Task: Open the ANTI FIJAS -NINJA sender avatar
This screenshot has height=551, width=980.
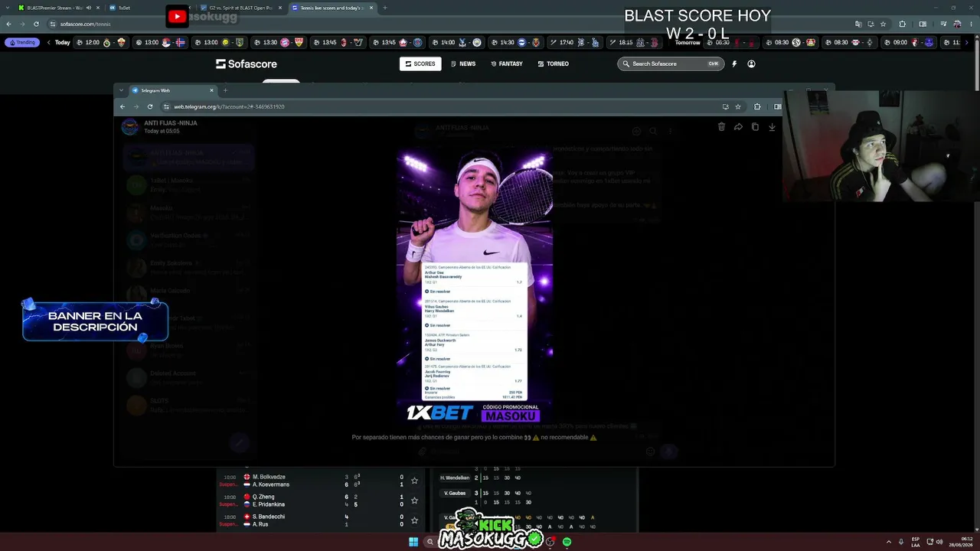Action: click(x=130, y=126)
